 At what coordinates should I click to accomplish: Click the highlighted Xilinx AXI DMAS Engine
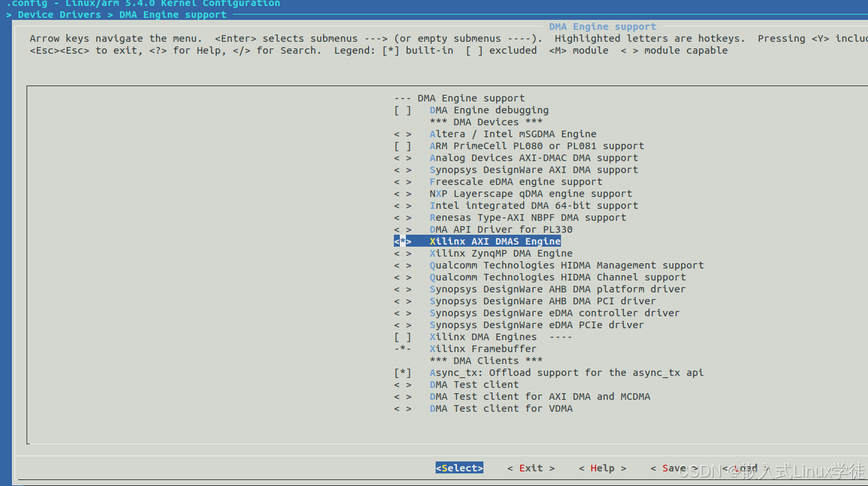494,241
